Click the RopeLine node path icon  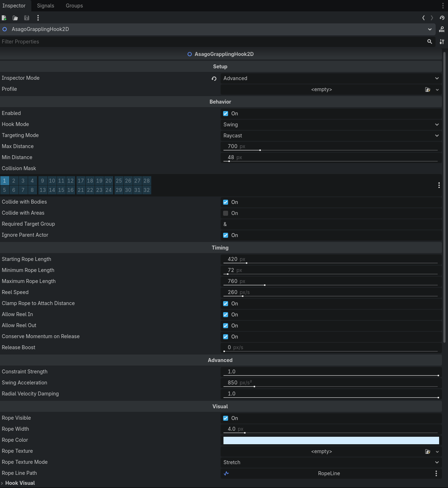[226, 473]
